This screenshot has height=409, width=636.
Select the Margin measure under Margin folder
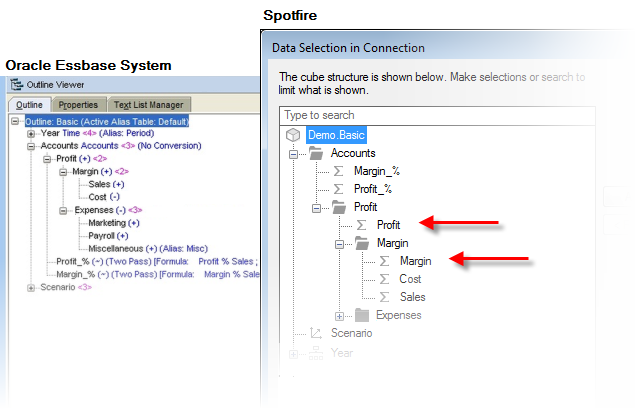[x=415, y=261]
